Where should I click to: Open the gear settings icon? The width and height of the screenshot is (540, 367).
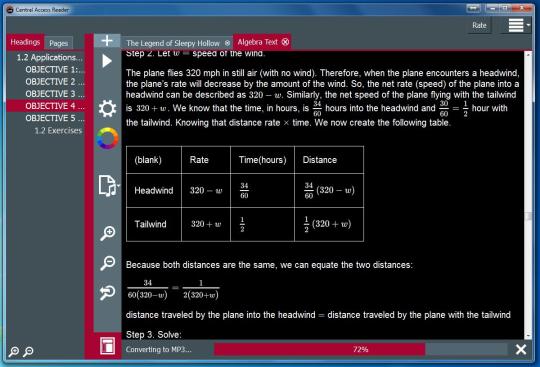[x=107, y=109]
